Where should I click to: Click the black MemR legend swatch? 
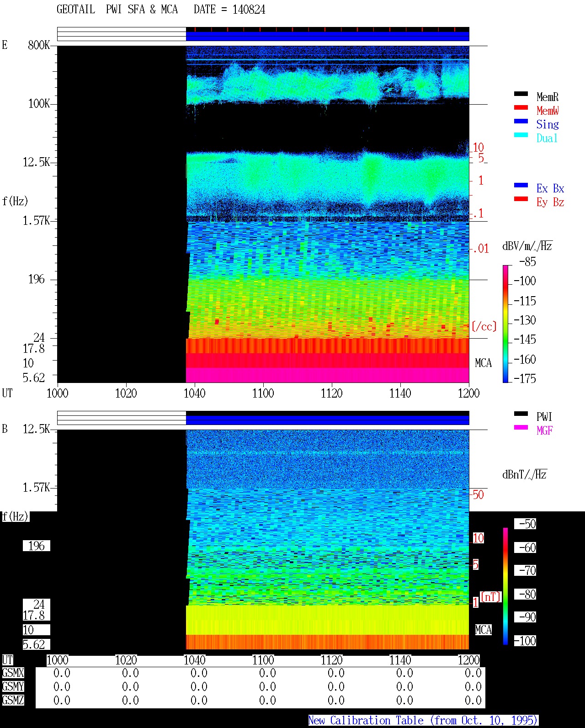coord(521,94)
